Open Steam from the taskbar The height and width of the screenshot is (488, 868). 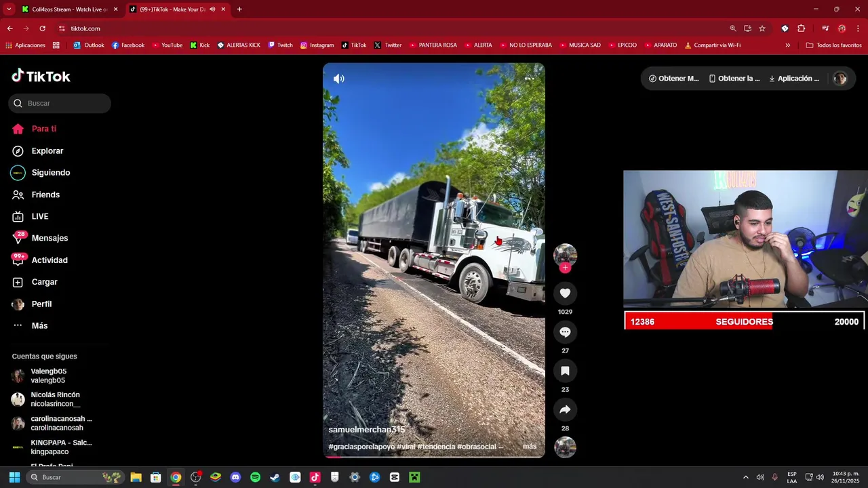click(275, 477)
